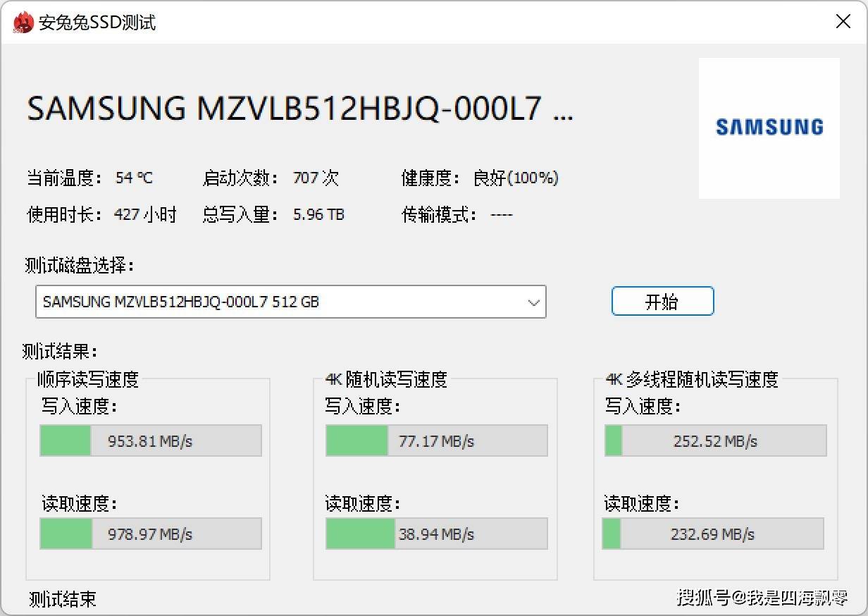Viewport: 868px width, 616px height.
Task: Click the 4K random write bar 77.17 MB/s
Action: tap(437, 441)
